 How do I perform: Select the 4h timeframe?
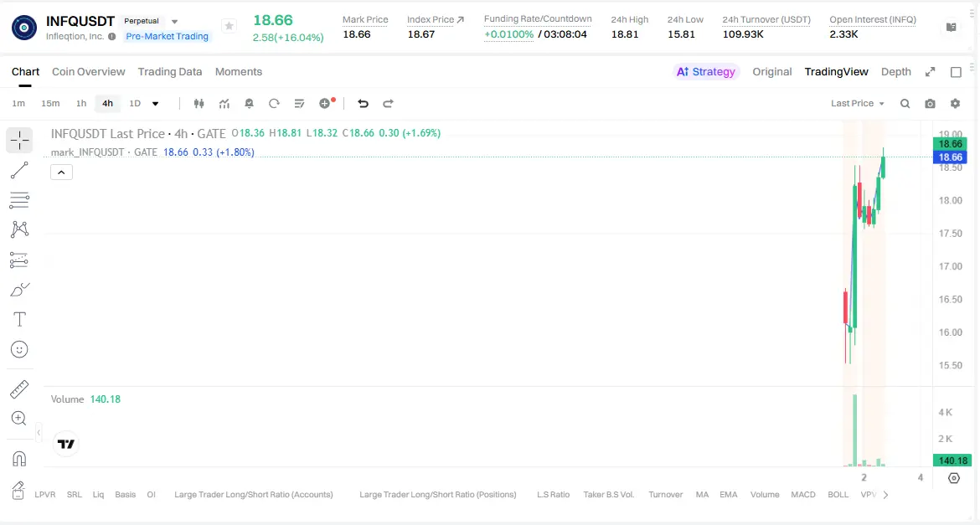click(107, 103)
